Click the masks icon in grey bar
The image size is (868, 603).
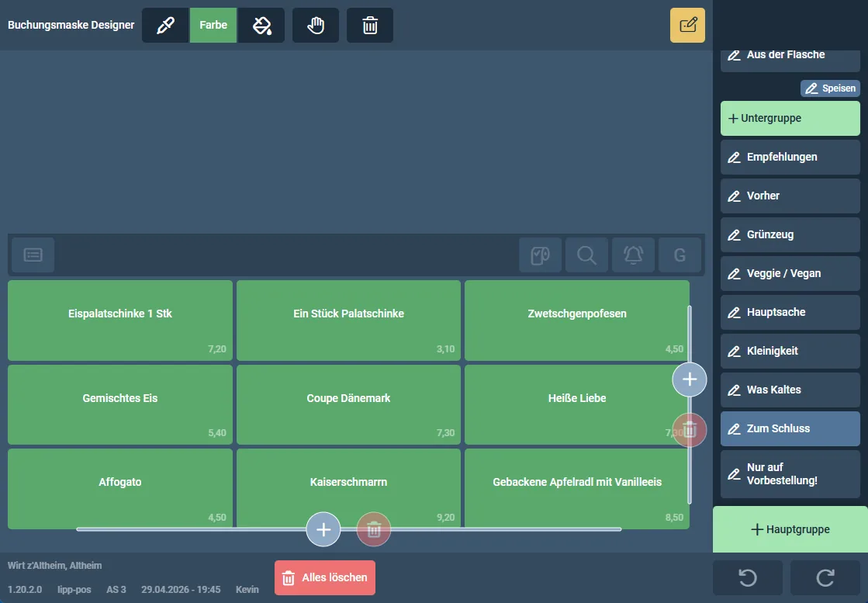[x=541, y=255]
